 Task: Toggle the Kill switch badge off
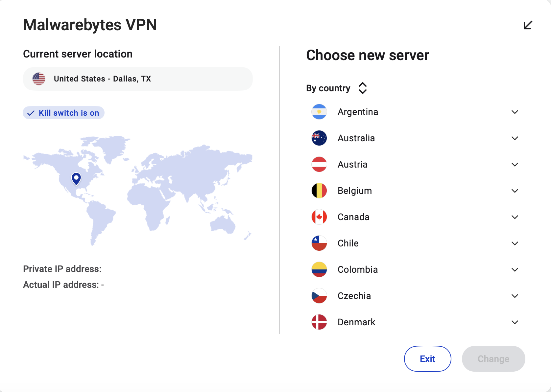coord(63,113)
